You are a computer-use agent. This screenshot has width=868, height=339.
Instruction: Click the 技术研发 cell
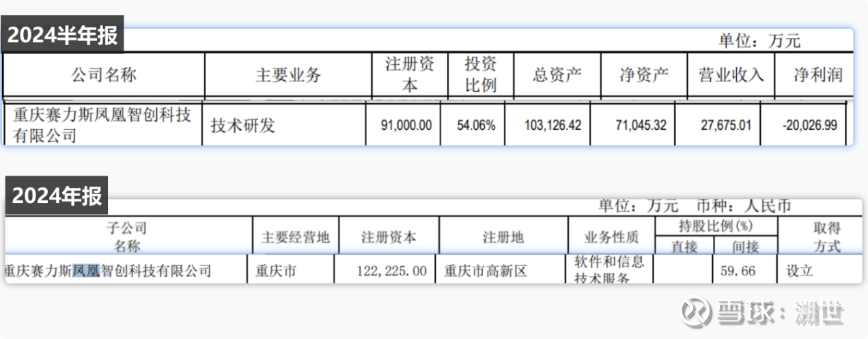[243, 126]
